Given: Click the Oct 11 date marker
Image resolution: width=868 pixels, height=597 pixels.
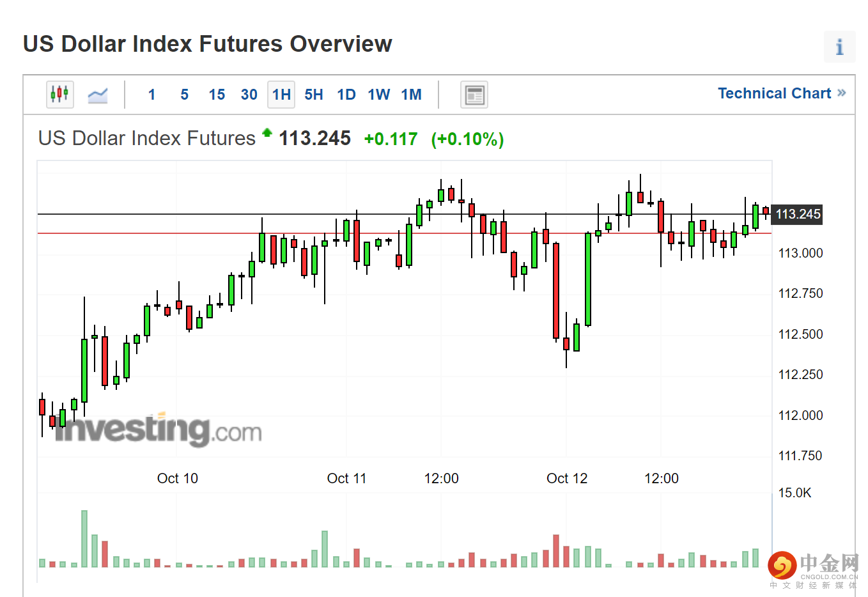Looking at the screenshot, I should [x=346, y=478].
